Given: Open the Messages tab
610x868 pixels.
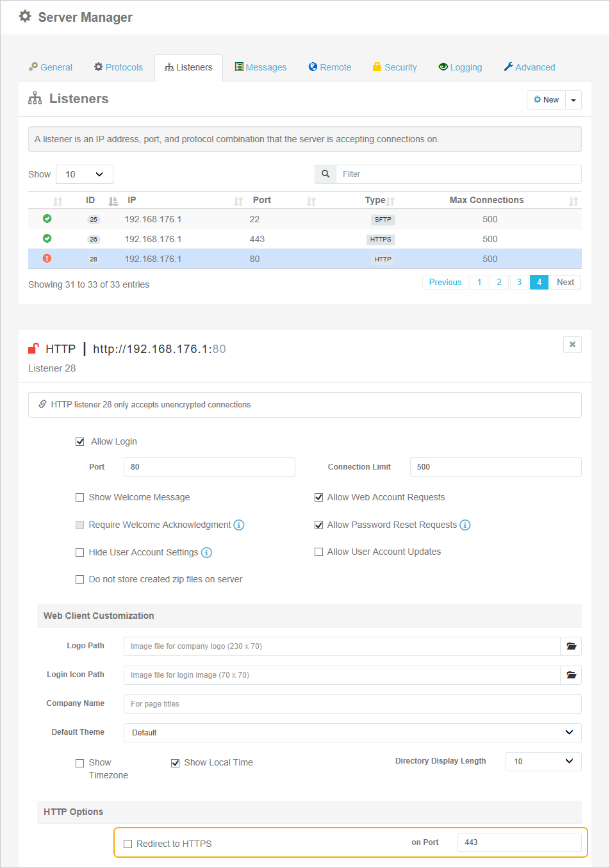Looking at the screenshot, I should (x=261, y=67).
